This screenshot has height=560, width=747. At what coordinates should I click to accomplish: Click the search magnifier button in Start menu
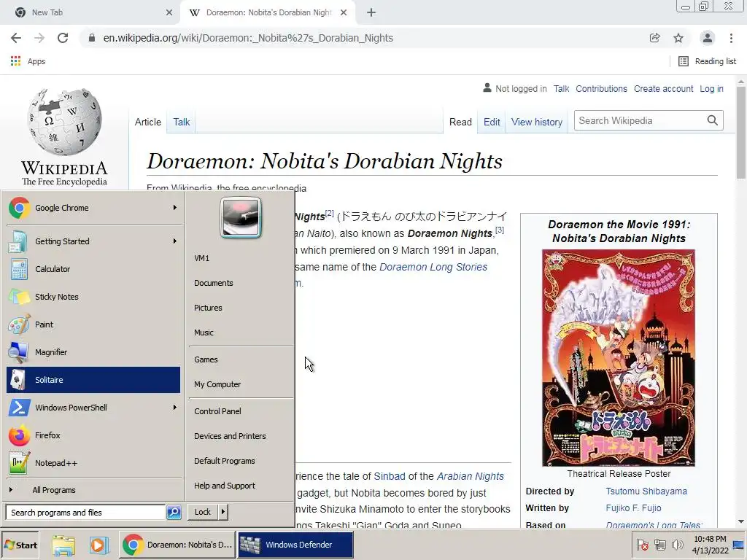click(x=174, y=513)
